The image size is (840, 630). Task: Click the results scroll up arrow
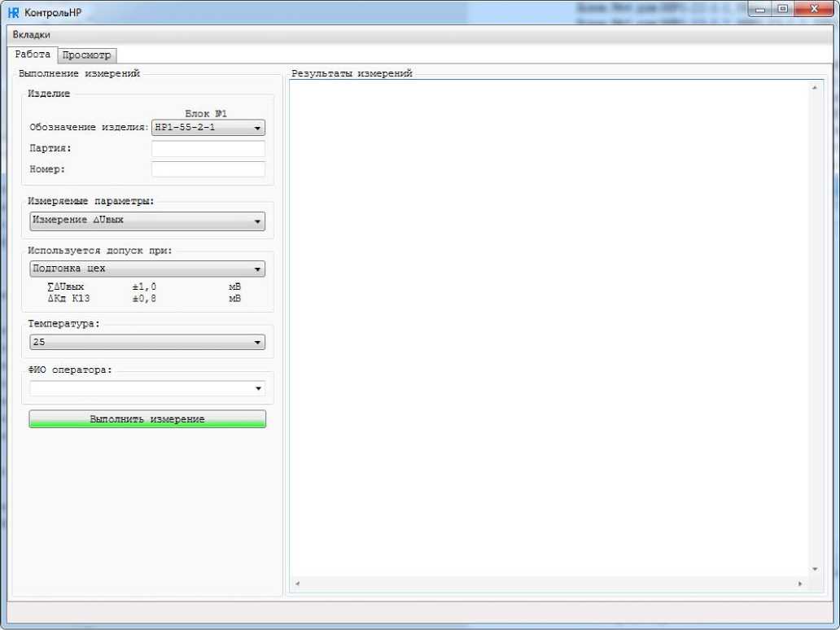tap(815, 87)
